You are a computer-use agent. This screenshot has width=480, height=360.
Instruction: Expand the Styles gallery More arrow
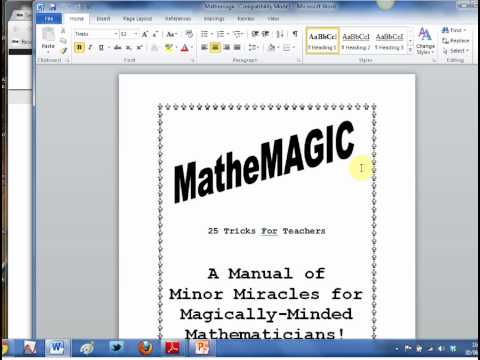[410, 50]
